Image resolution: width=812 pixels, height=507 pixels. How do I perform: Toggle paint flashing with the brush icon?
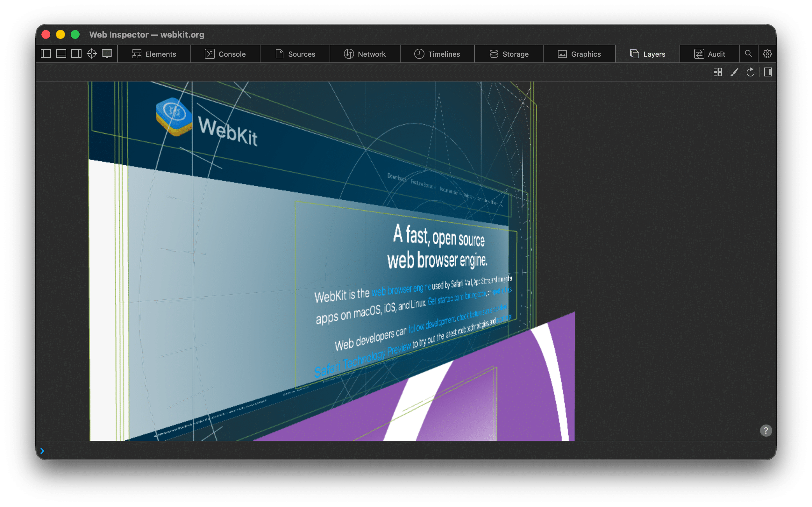click(x=734, y=72)
